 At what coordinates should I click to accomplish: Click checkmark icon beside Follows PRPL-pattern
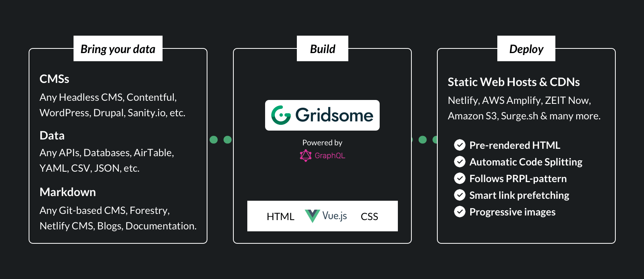(x=460, y=178)
